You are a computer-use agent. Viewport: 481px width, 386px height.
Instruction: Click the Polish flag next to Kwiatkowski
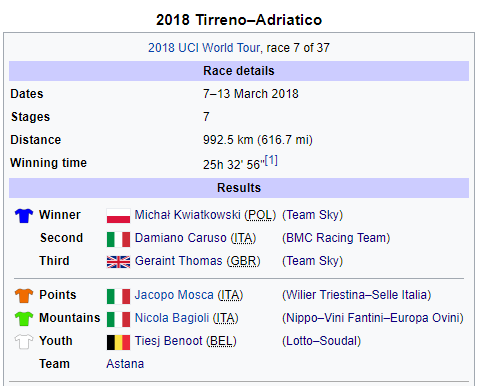tap(118, 216)
